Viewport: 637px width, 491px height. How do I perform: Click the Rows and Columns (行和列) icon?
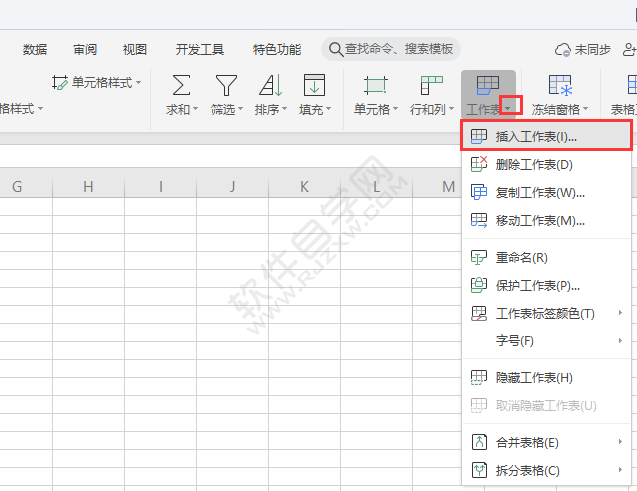(x=431, y=86)
